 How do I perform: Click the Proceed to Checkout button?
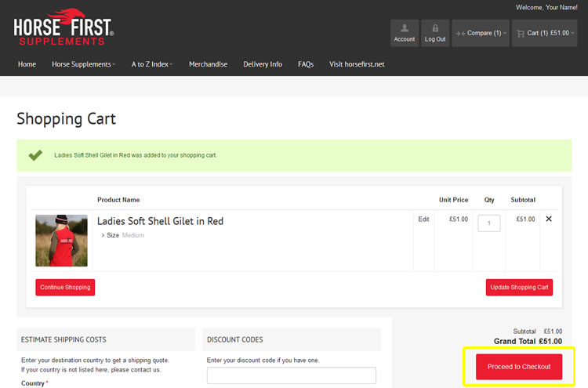pos(519,367)
